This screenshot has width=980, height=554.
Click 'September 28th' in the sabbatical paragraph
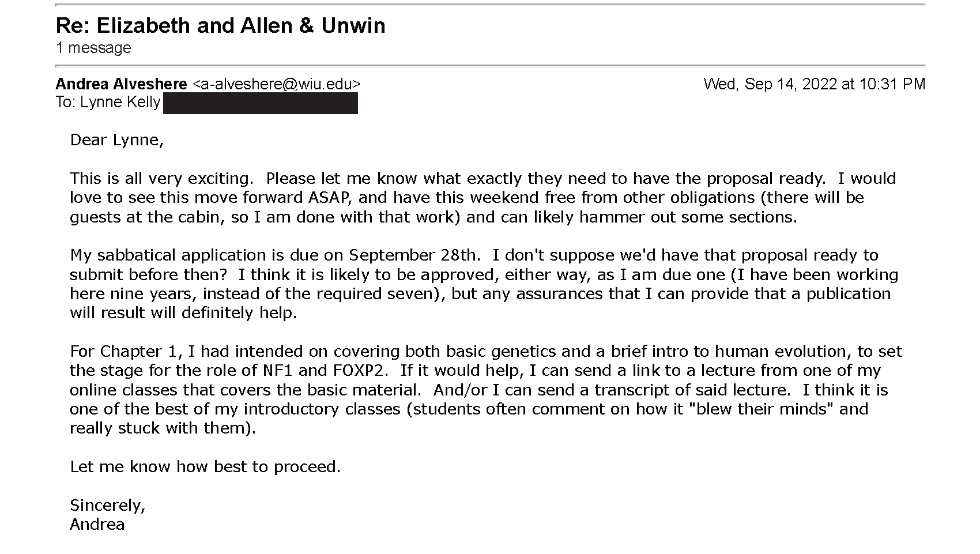click(414, 255)
